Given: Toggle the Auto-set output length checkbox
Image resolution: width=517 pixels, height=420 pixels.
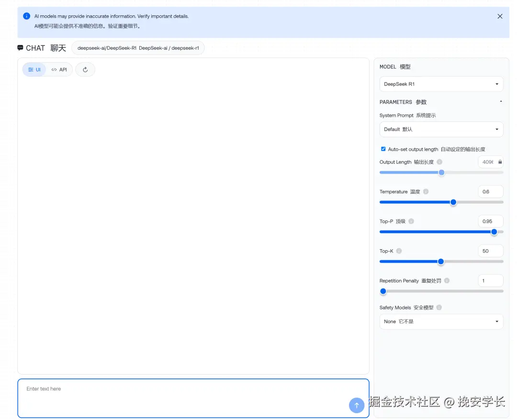Looking at the screenshot, I should [383, 149].
